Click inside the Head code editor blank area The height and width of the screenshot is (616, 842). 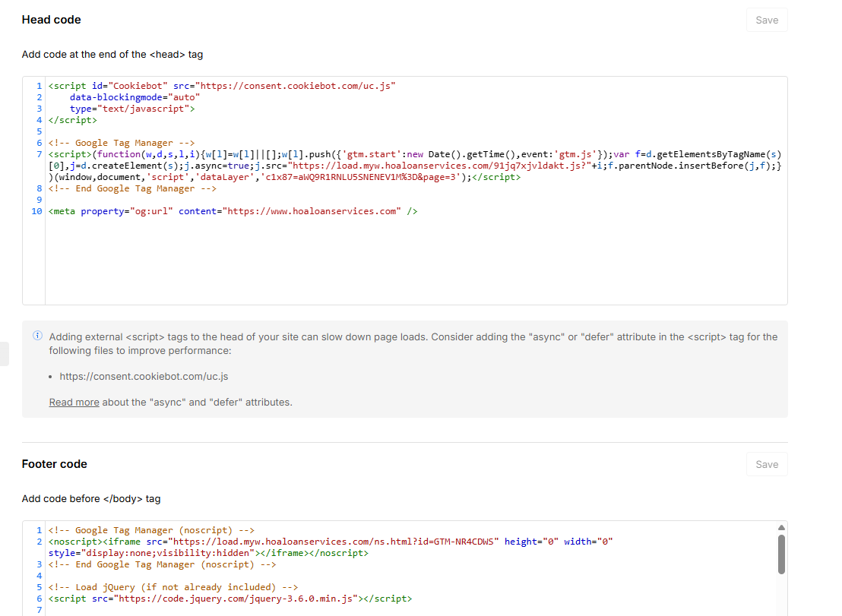(x=416, y=261)
